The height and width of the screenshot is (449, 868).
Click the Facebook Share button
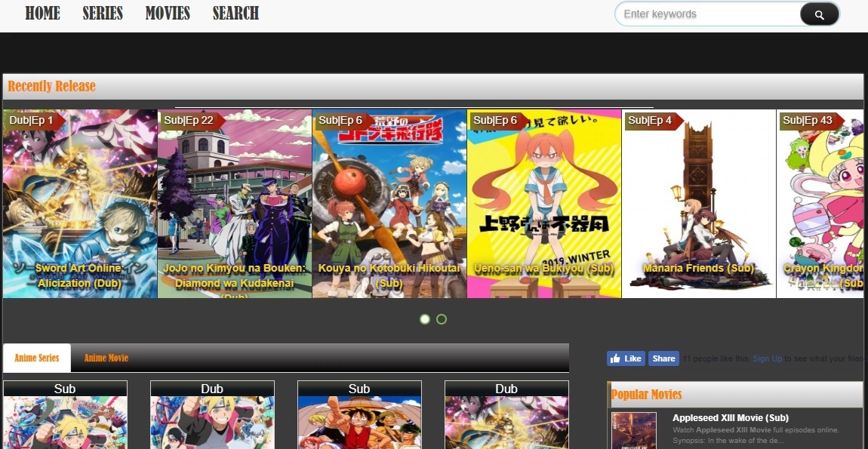point(663,358)
